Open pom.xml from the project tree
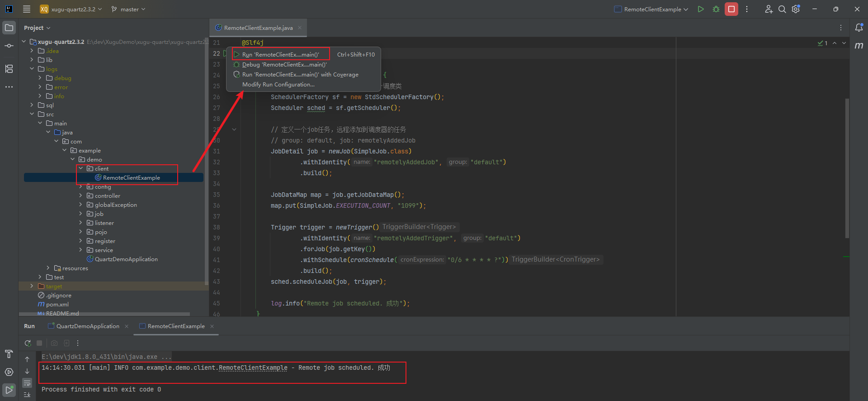868x401 pixels. click(x=57, y=305)
